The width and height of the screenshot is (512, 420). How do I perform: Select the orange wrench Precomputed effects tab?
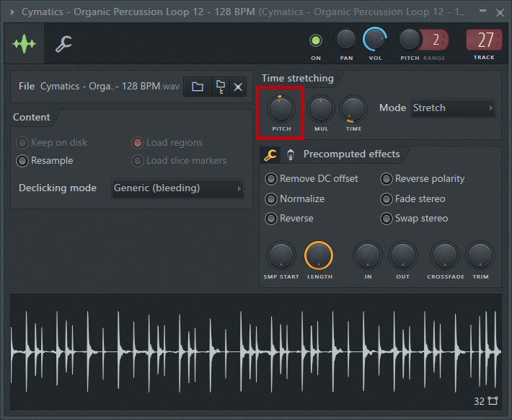[x=270, y=154]
